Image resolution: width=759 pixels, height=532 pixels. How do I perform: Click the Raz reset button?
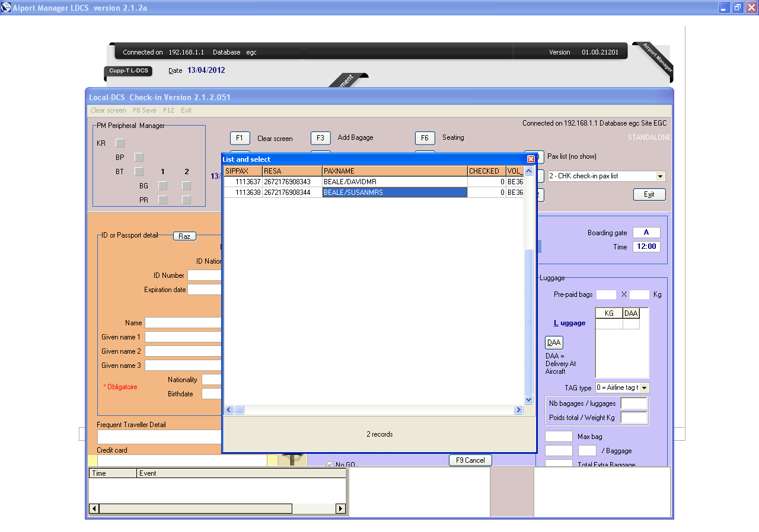pyautogui.click(x=184, y=236)
